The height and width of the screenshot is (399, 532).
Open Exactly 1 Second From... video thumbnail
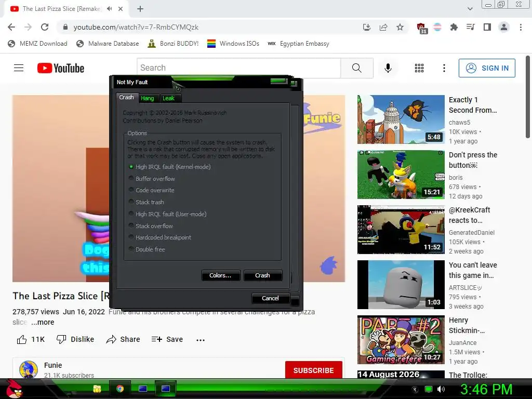(x=401, y=119)
